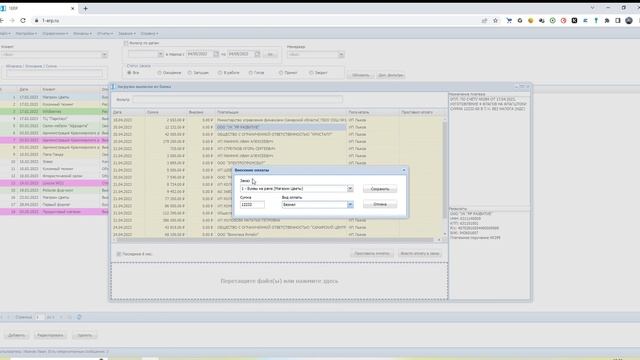Expand the Вид оплаты dropdown

click(350, 204)
